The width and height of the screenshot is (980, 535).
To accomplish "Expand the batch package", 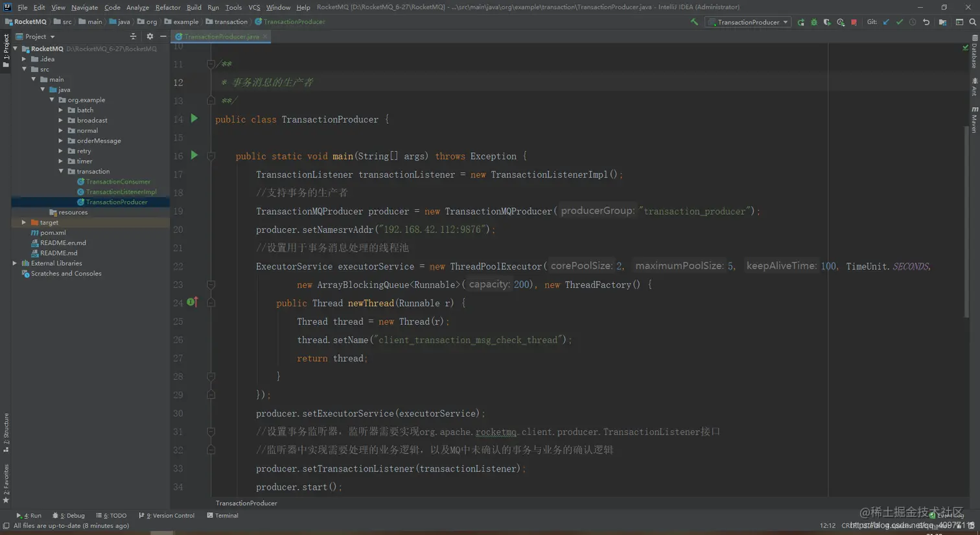I will pyautogui.click(x=61, y=110).
